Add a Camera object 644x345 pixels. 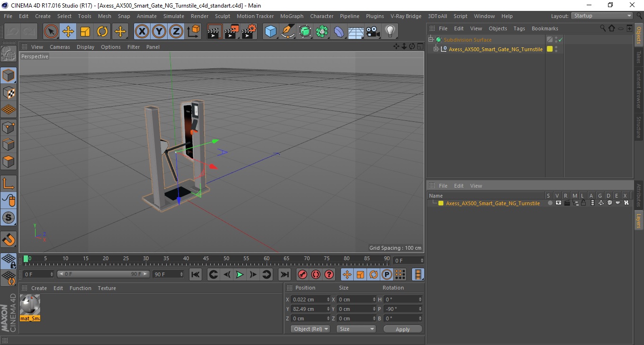[373, 32]
